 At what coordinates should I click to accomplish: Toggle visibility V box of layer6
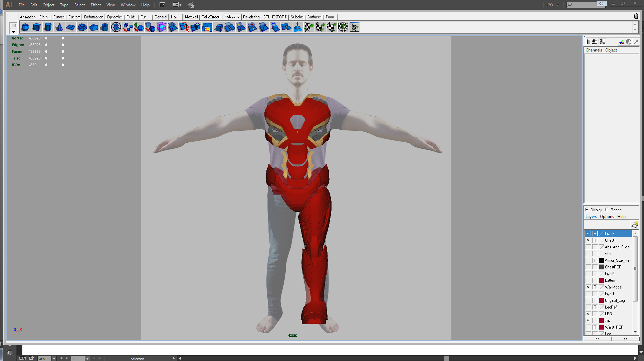coord(588,234)
